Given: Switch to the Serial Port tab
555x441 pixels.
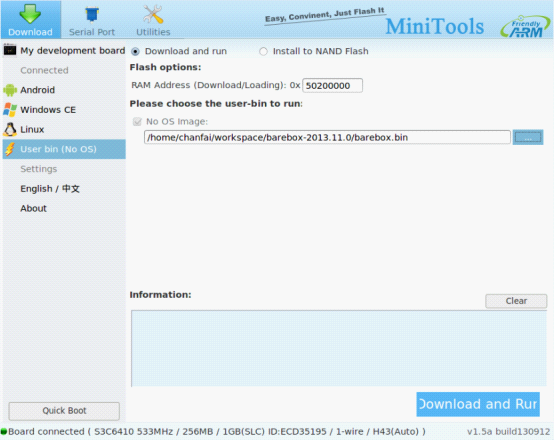Looking at the screenshot, I should [92, 19].
